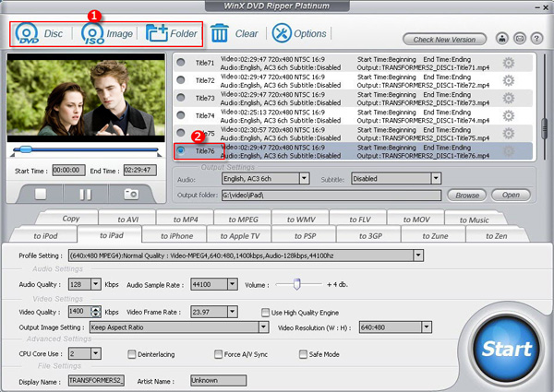Click the Browse button

[468, 196]
